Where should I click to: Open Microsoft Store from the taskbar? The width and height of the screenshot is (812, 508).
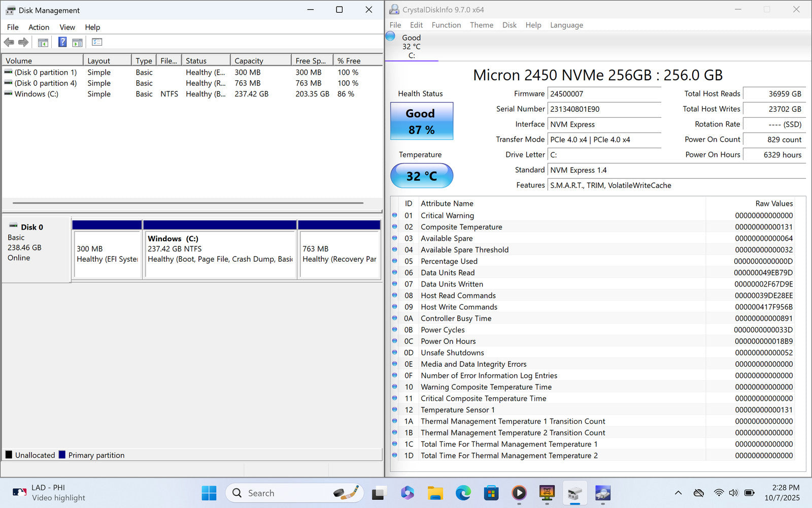[491, 493]
